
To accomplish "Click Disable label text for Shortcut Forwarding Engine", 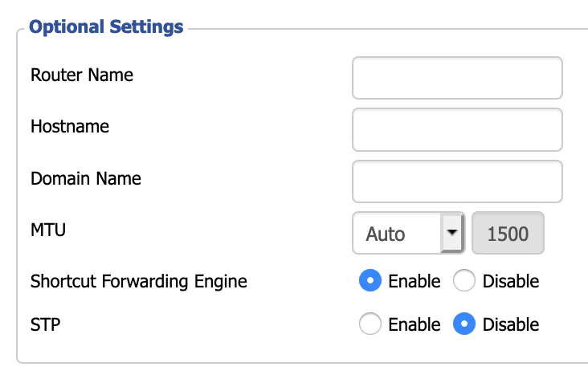I will point(511,281).
